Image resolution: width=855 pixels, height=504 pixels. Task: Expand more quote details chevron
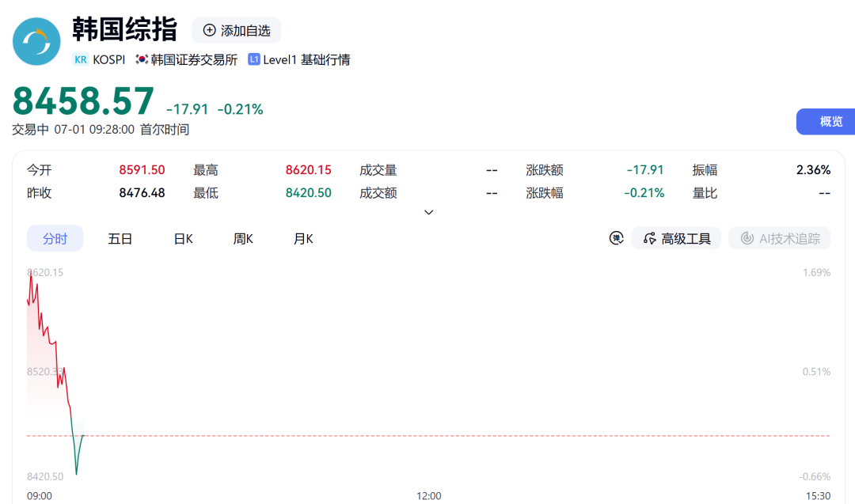428,212
